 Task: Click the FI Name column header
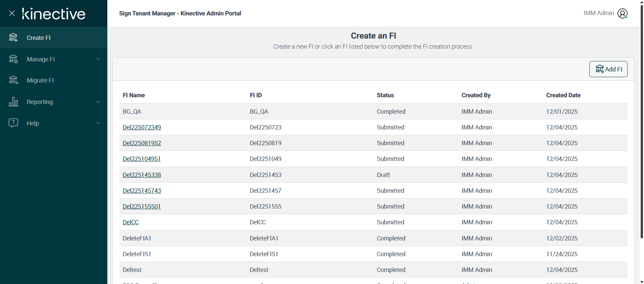coord(134,95)
